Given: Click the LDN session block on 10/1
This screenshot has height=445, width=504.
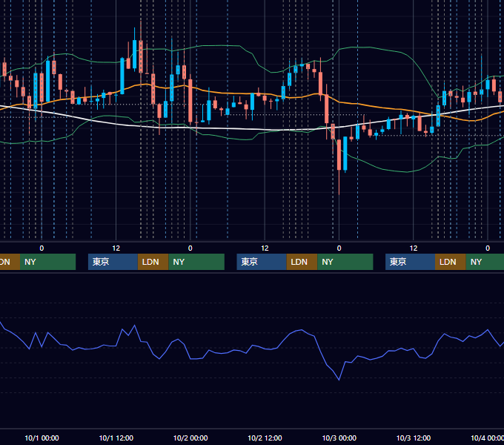Looking at the screenshot, I should click(x=153, y=262).
